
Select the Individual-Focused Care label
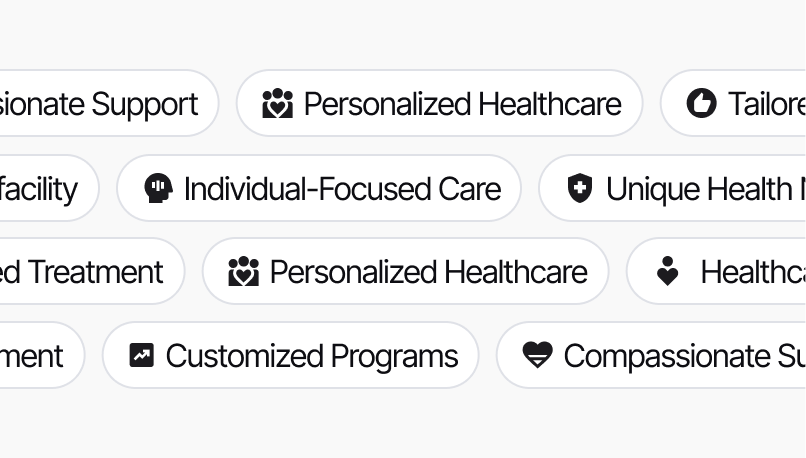[342, 188]
